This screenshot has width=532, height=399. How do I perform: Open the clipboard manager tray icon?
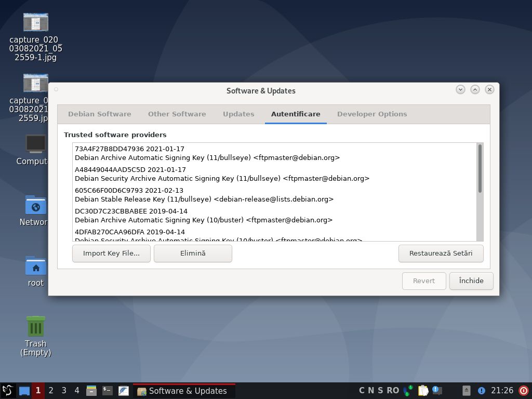[423, 391]
